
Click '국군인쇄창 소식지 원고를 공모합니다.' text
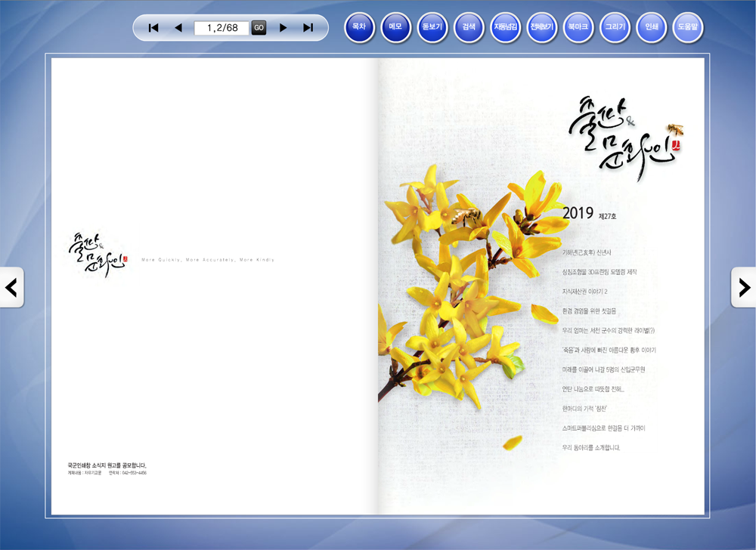pyautogui.click(x=107, y=465)
